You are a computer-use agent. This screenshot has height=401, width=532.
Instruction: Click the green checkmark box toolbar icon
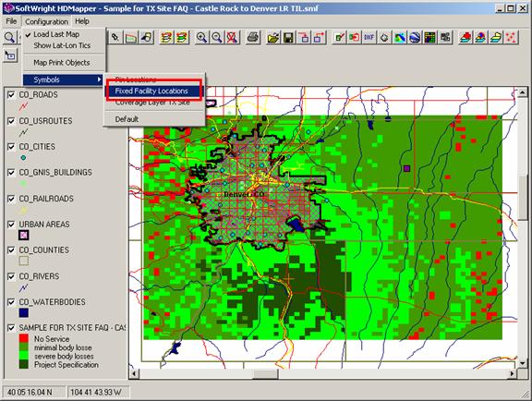(339, 37)
